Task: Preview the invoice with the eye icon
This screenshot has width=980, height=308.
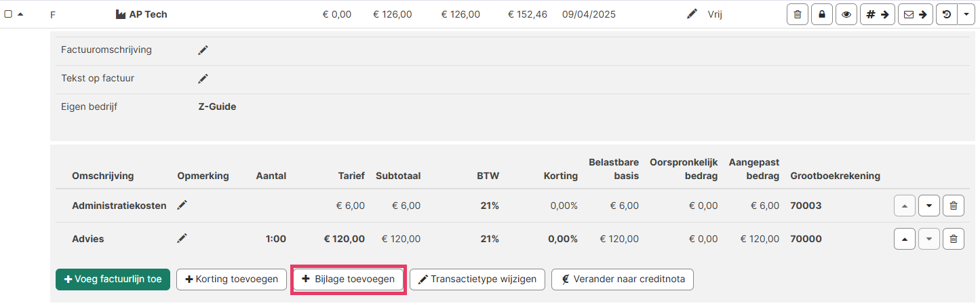Action: click(x=846, y=14)
